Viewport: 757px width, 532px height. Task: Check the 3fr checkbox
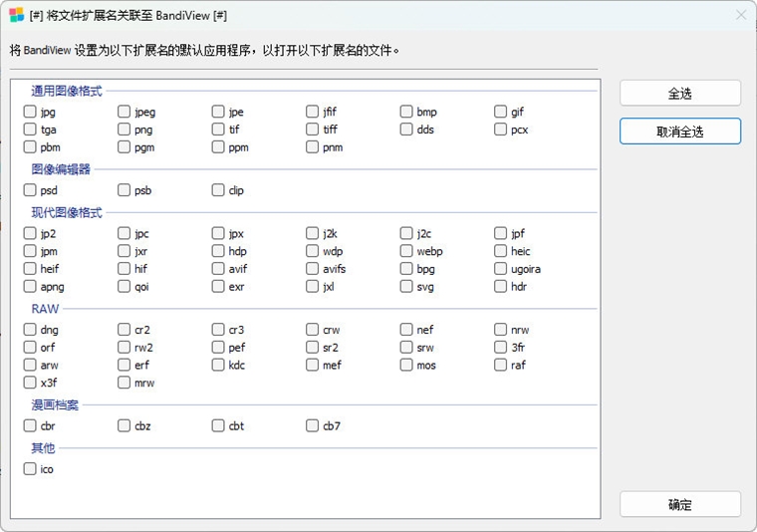[x=501, y=347]
